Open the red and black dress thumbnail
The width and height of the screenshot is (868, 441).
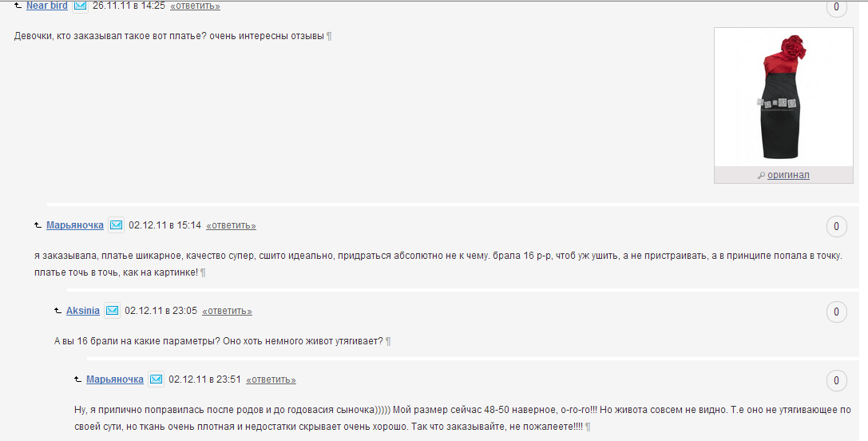[x=783, y=97]
